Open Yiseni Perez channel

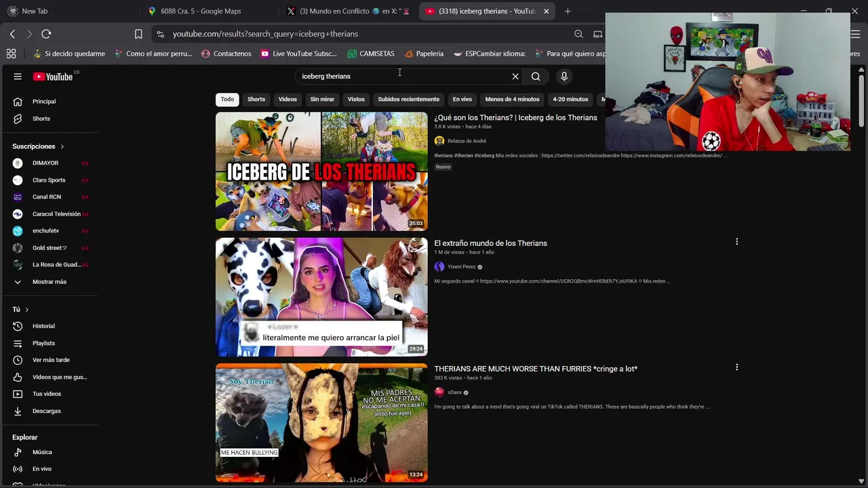click(461, 267)
